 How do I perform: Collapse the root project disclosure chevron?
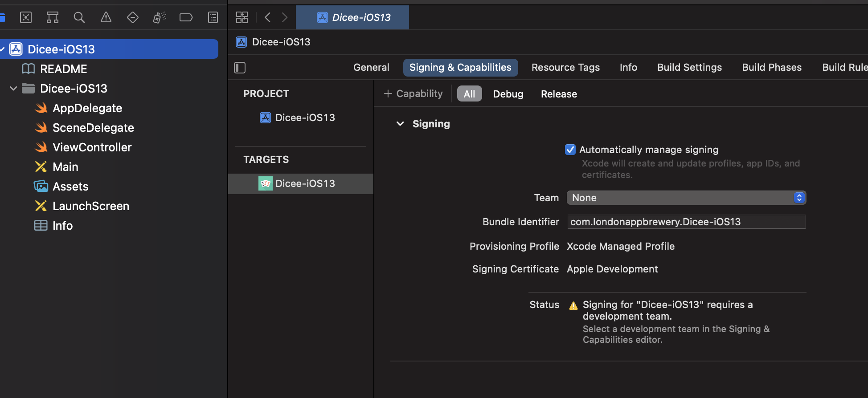pos(2,49)
